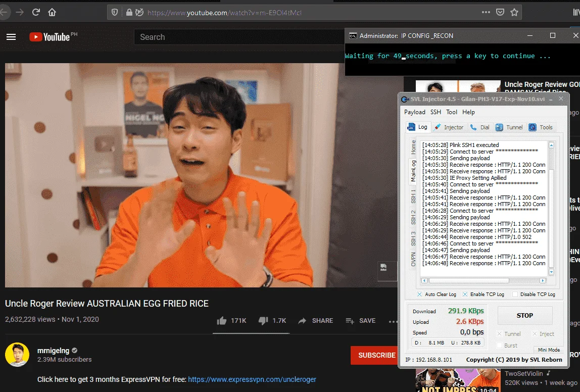Click the IP : 192.168.8.101 status text
This screenshot has height=392, width=580.
[x=428, y=360]
